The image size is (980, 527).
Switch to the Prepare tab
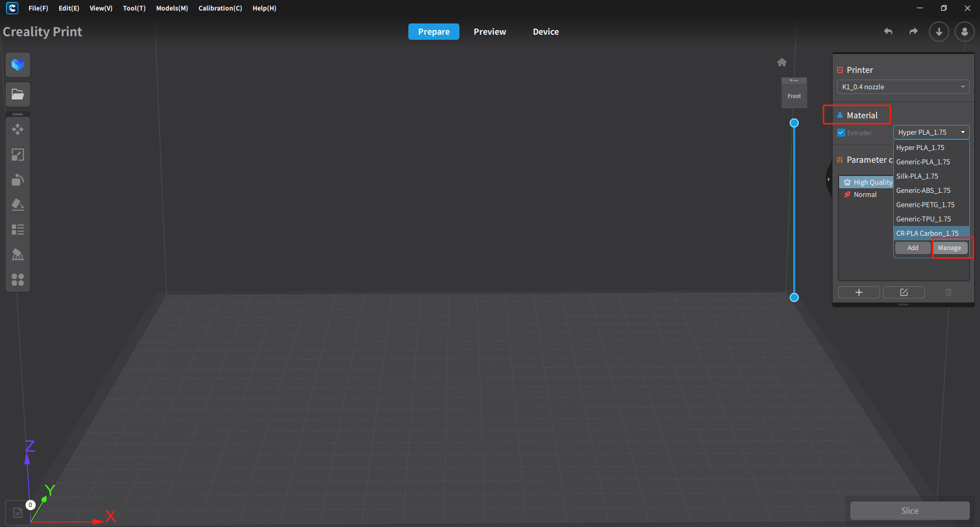pyautogui.click(x=434, y=32)
